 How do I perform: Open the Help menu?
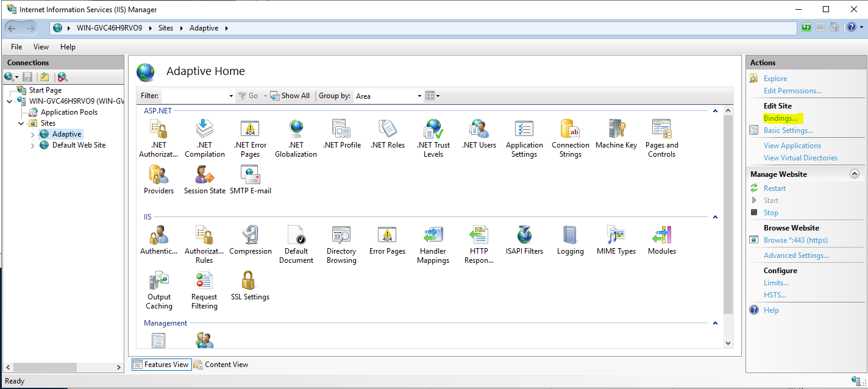(x=68, y=47)
